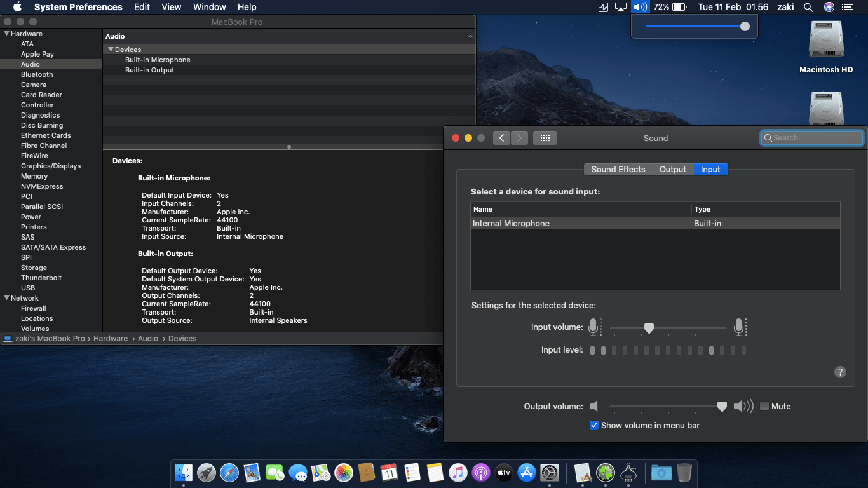Collapse the Network tree section
The image size is (868, 488).
pyautogui.click(x=7, y=298)
